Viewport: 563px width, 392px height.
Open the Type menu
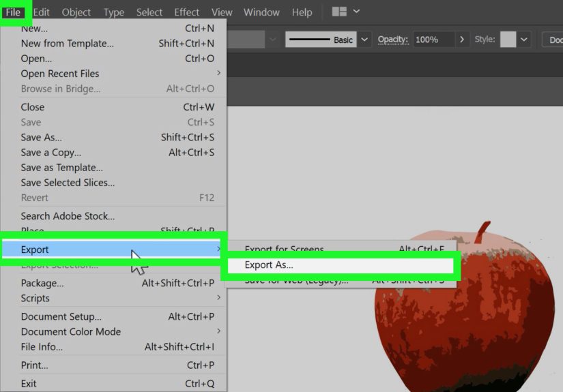114,12
